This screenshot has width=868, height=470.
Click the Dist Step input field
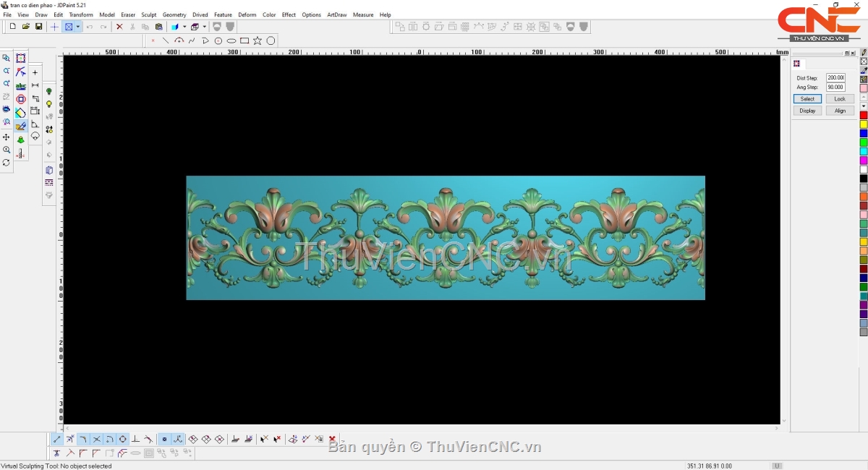835,77
